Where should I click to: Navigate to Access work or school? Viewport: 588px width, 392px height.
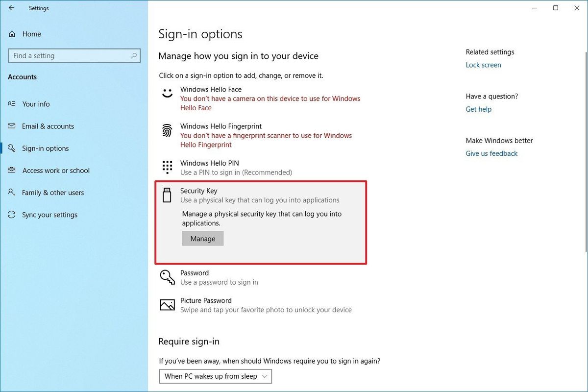coord(56,170)
